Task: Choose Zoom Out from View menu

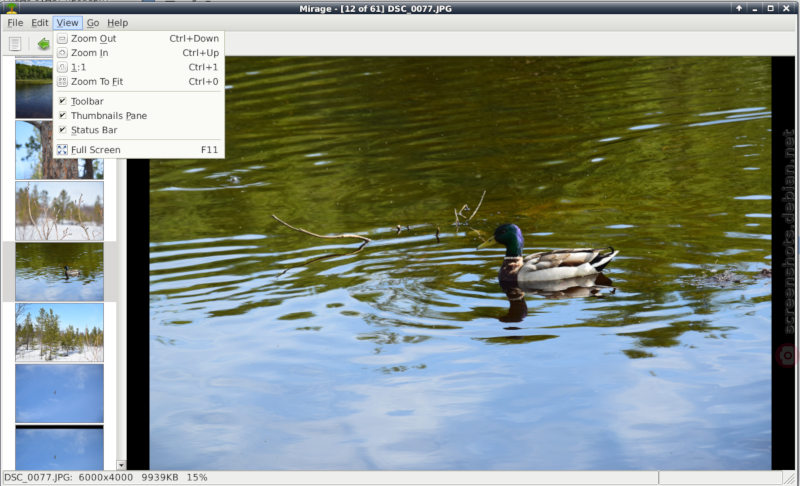Action: pos(138,39)
